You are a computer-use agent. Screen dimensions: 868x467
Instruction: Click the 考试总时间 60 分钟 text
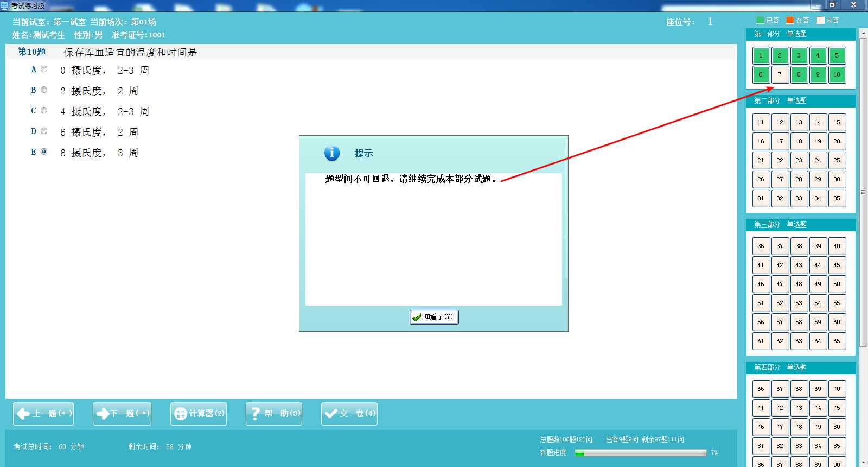click(x=49, y=446)
